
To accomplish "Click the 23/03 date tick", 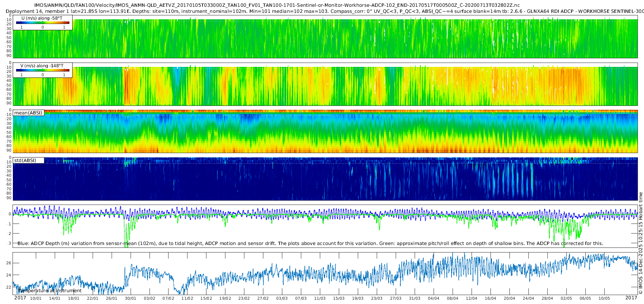I will 377,298.
